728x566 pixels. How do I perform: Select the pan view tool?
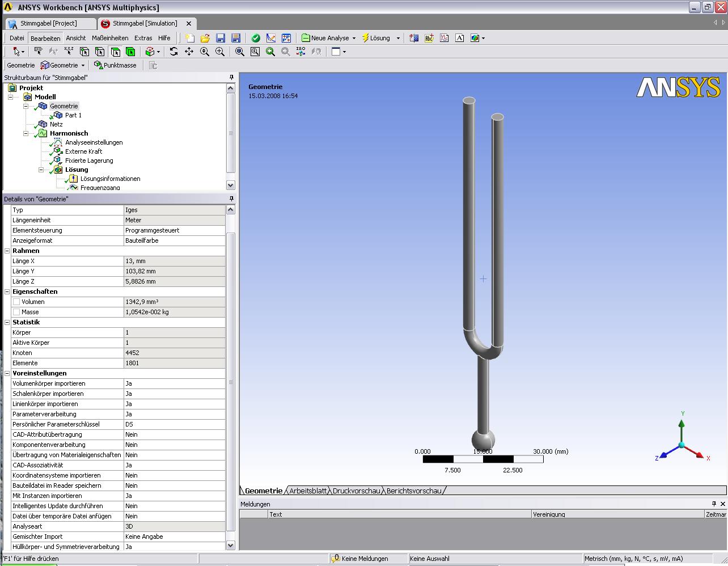[x=189, y=52]
